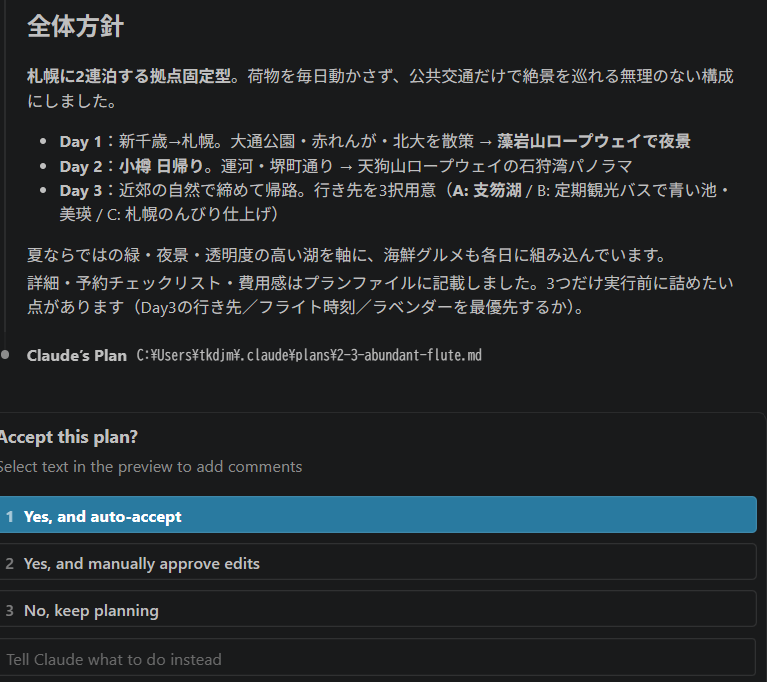Viewport: 767px width, 682px height.
Task: Click the bold 小樽 日帰り text
Action: (161, 166)
